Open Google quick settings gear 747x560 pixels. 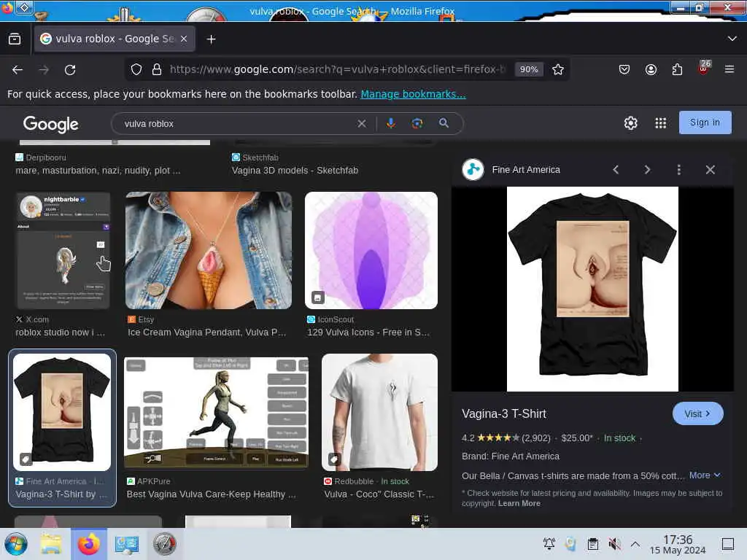coord(631,123)
